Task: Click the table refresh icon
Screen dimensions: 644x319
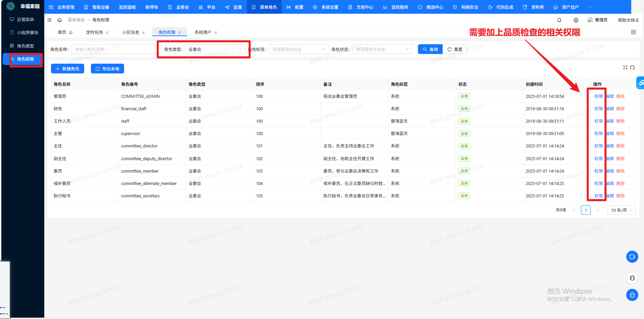Action: click(x=632, y=68)
